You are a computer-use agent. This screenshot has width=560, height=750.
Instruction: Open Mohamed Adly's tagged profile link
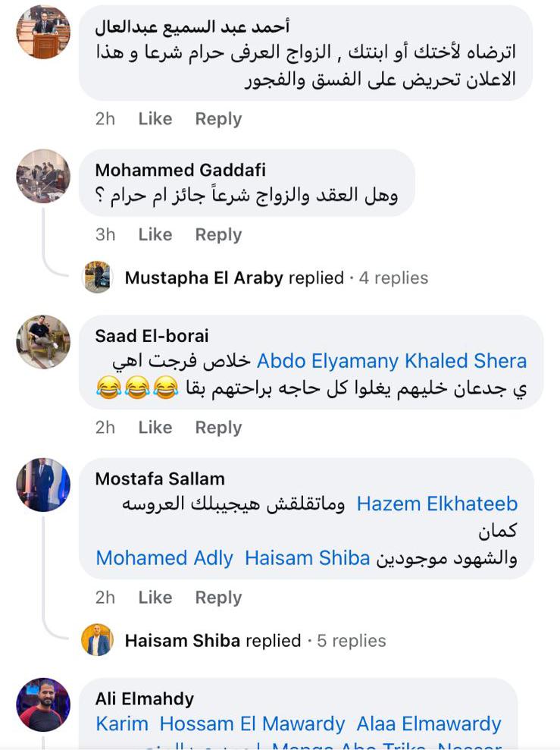pyautogui.click(x=164, y=559)
